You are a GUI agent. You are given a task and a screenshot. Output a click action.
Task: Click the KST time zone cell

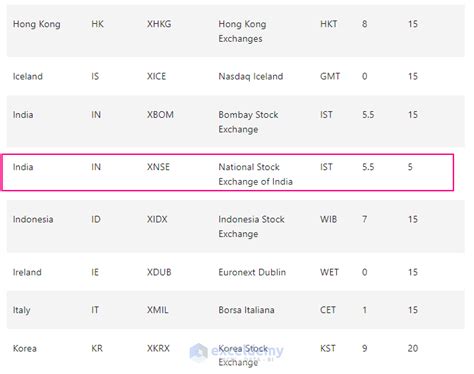pos(328,348)
